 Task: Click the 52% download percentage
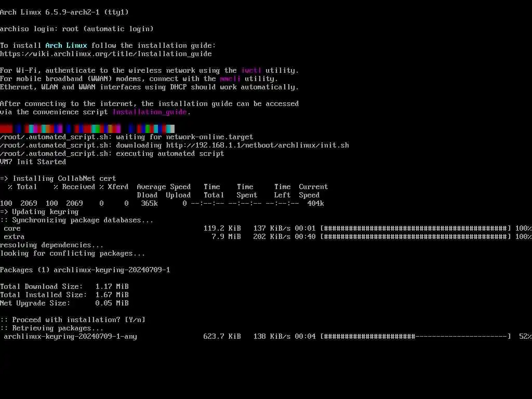pos(526,337)
